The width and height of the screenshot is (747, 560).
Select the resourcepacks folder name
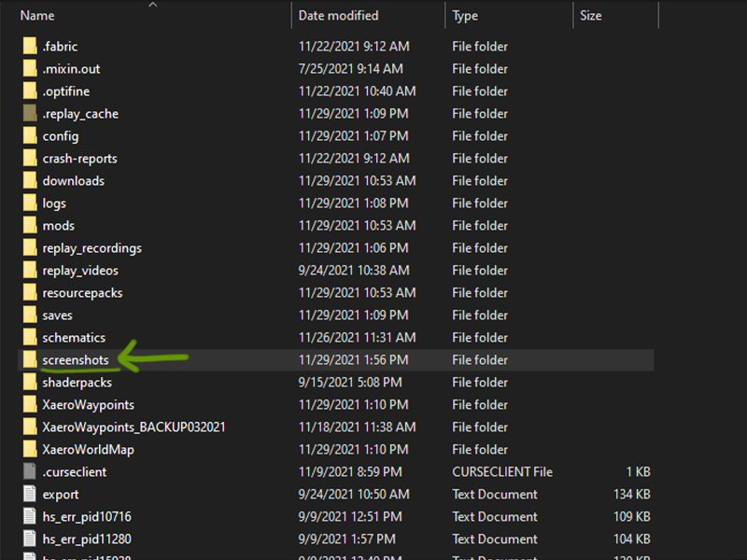pyautogui.click(x=82, y=293)
